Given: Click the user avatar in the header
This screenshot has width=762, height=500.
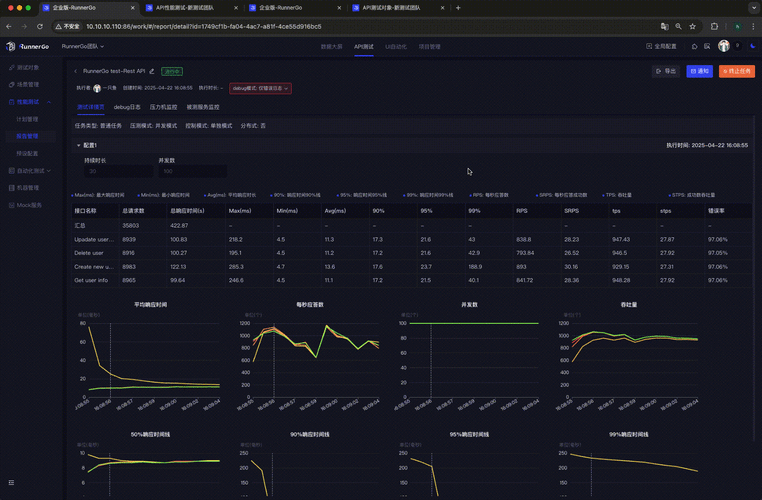Looking at the screenshot, I should point(723,46).
